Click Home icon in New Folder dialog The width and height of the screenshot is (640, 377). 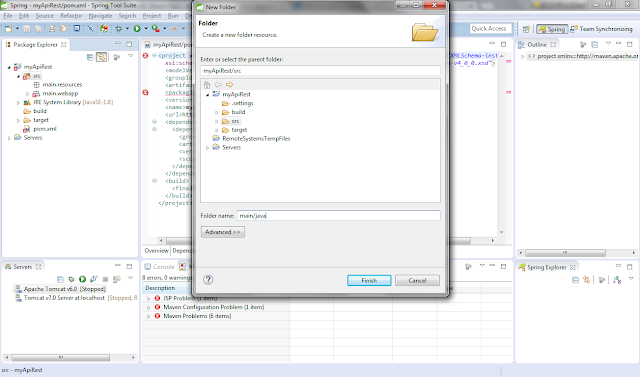pyautogui.click(x=207, y=84)
